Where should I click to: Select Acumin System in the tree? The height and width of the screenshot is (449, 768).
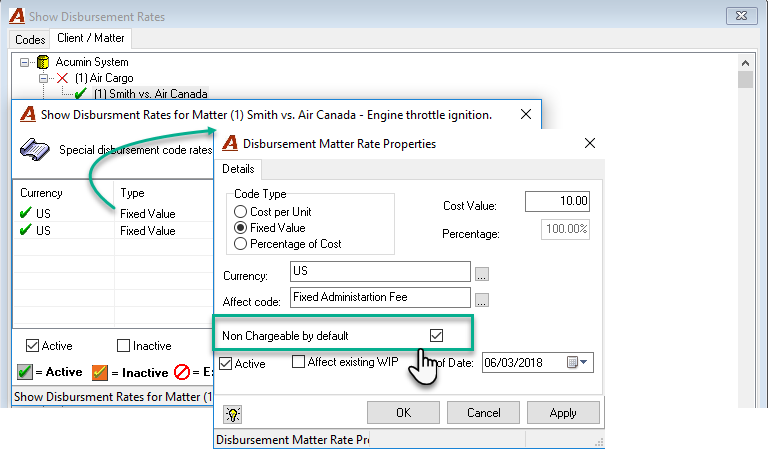click(x=92, y=62)
